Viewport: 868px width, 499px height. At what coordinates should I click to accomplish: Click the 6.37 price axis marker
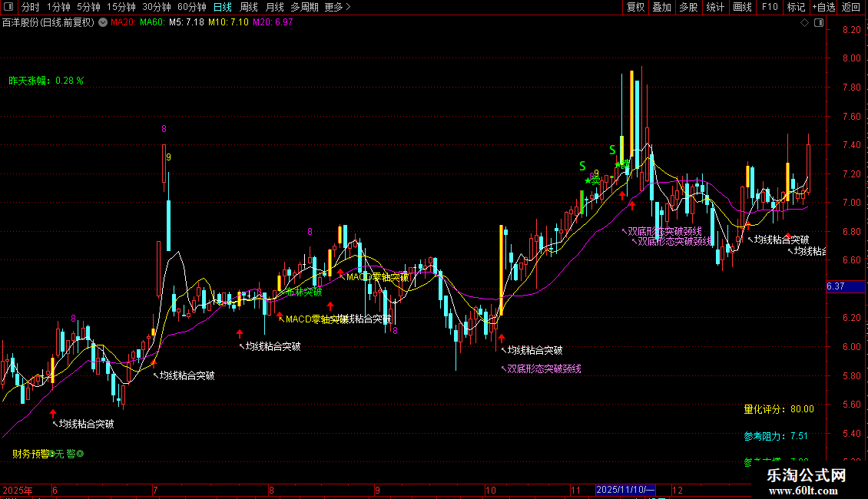point(845,286)
